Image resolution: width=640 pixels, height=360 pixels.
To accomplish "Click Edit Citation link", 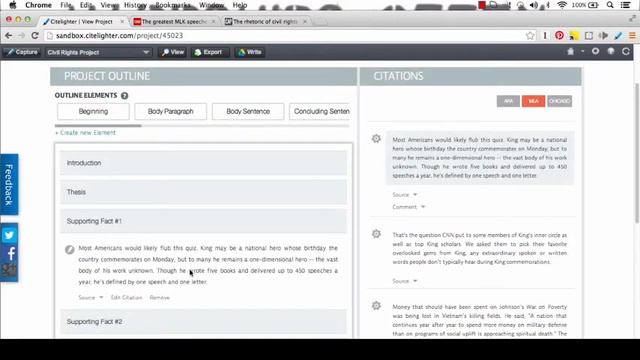I will [x=127, y=298].
